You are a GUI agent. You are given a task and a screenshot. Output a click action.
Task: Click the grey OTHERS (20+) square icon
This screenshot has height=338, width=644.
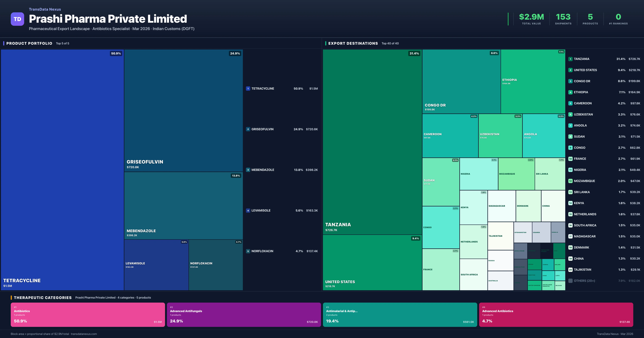pyautogui.click(x=570, y=280)
